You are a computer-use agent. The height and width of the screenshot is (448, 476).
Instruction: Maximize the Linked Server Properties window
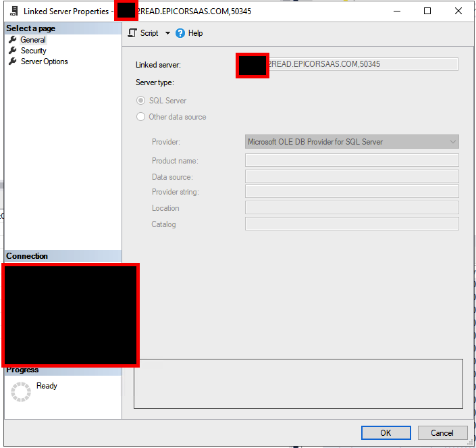[x=427, y=11]
